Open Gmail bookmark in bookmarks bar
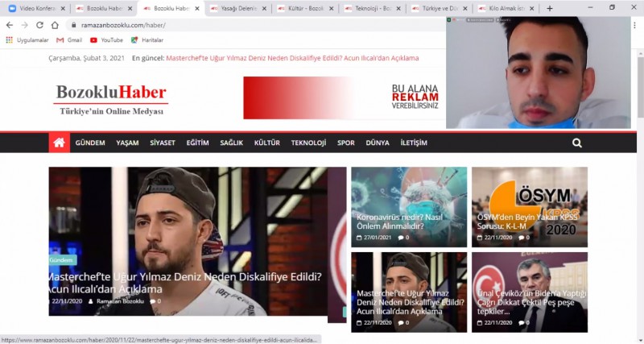The image size is (644, 344). (69, 39)
